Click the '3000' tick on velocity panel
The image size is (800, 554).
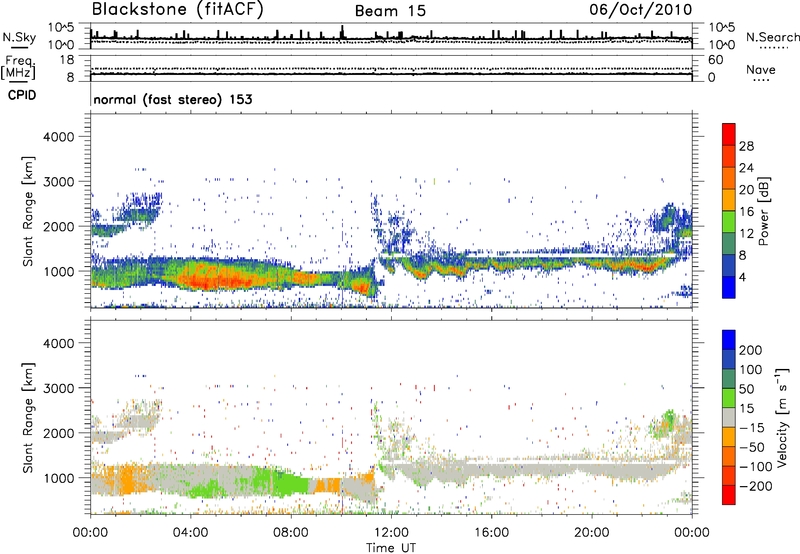pos(58,388)
